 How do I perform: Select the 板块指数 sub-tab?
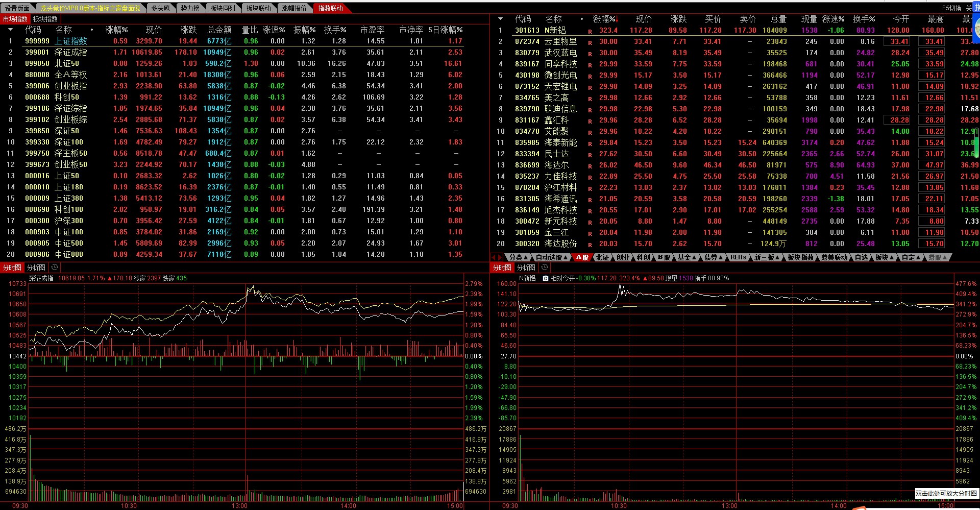(45, 19)
